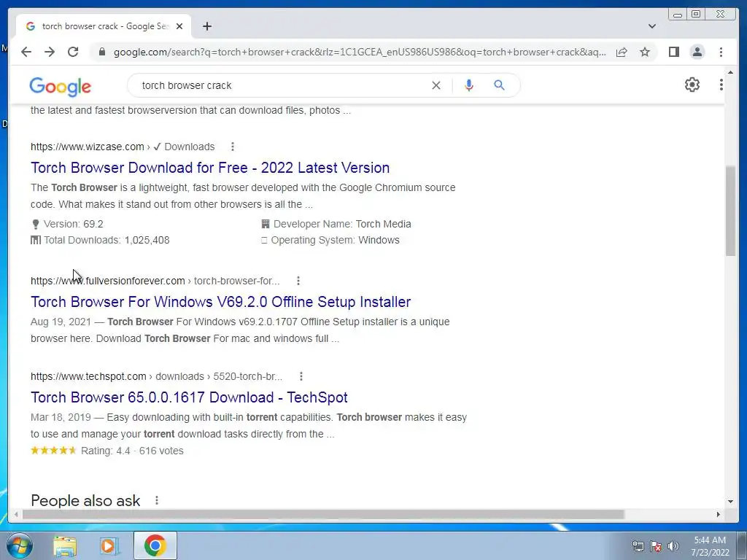Click the techspot.com URL breadcrumb
This screenshot has height=560, width=747.
click(156, 377)
